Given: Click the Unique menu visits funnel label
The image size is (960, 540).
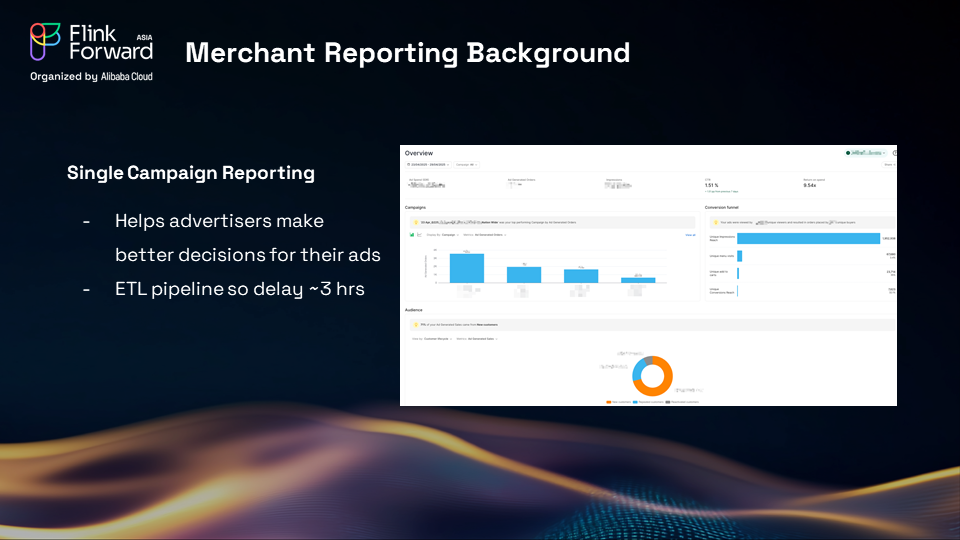Looking at the screenshot, I should point(721,256).
